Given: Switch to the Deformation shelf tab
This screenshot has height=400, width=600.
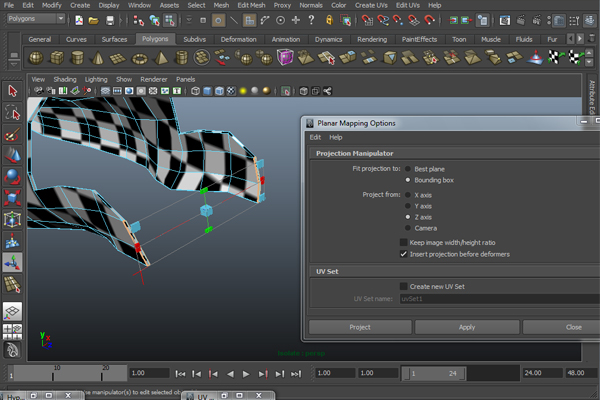Looking at the screenshot, I should 238,39.
